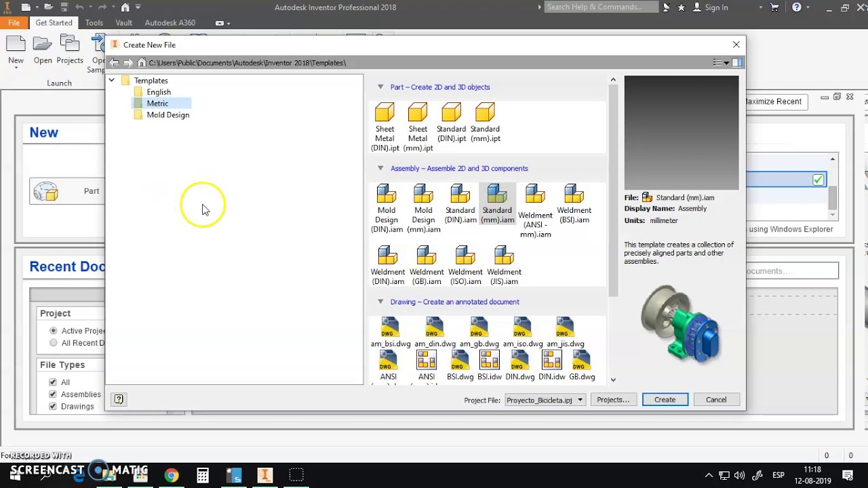868x488 pixels.
Task: Collapse the Part template section
Action: pyautogui.click(x=380, y=87)
